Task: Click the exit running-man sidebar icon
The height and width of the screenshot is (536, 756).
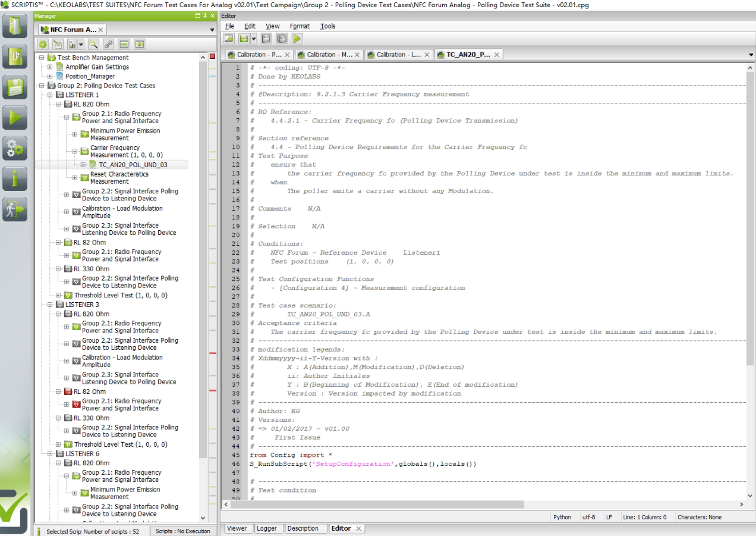Action: [x=15, y=209]
